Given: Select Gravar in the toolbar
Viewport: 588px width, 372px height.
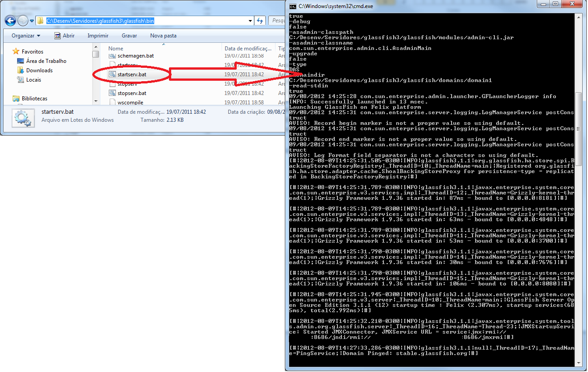Looking at the screenshot, I should 129,36.
